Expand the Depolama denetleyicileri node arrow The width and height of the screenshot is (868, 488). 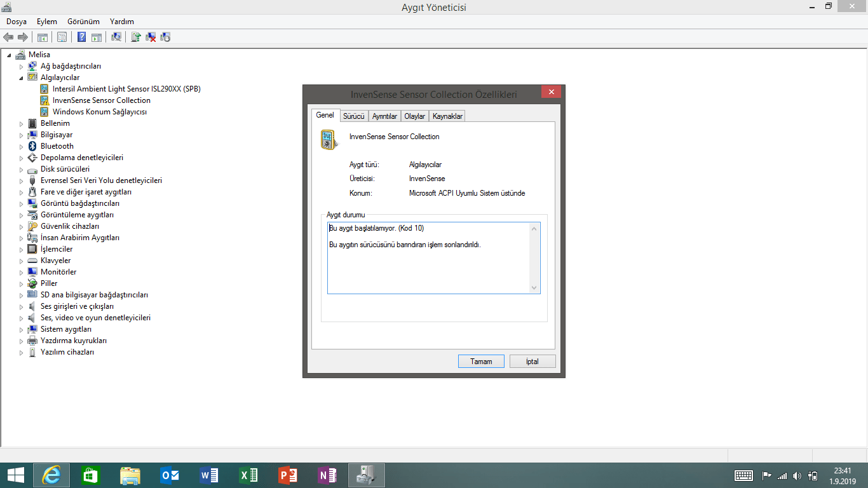[21, 158]
